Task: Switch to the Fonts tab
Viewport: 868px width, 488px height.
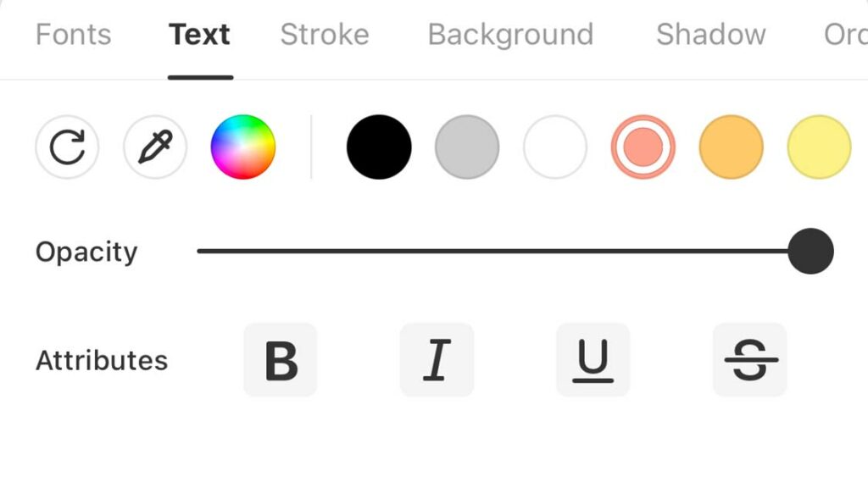Action: click(x=74, y=35)
